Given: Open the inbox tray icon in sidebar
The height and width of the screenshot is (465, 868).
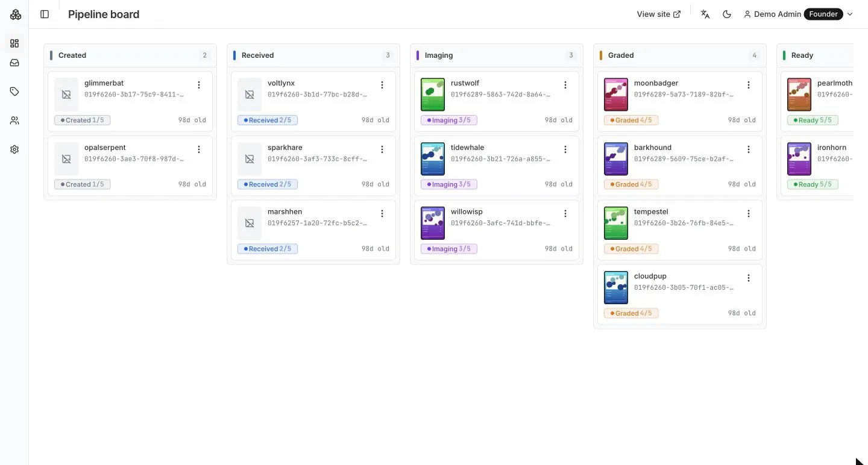Looking at the screenshot, I should tap(14, 63).
